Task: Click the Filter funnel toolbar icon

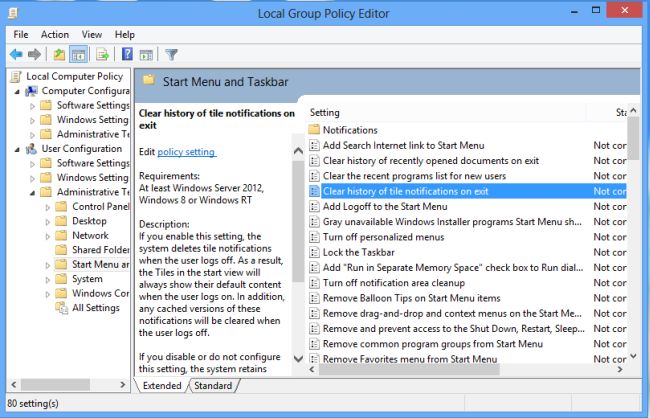Action: (x=171, y=54)
